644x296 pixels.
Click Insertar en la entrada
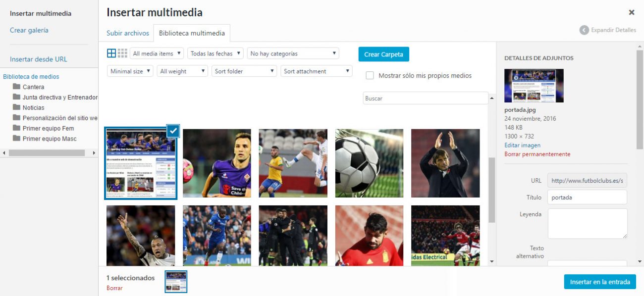tap(600, 282)
